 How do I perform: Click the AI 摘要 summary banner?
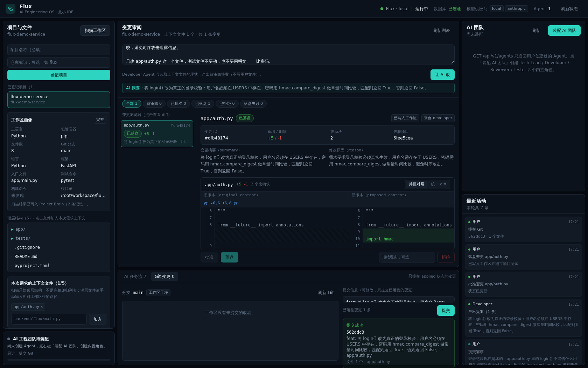288,88
